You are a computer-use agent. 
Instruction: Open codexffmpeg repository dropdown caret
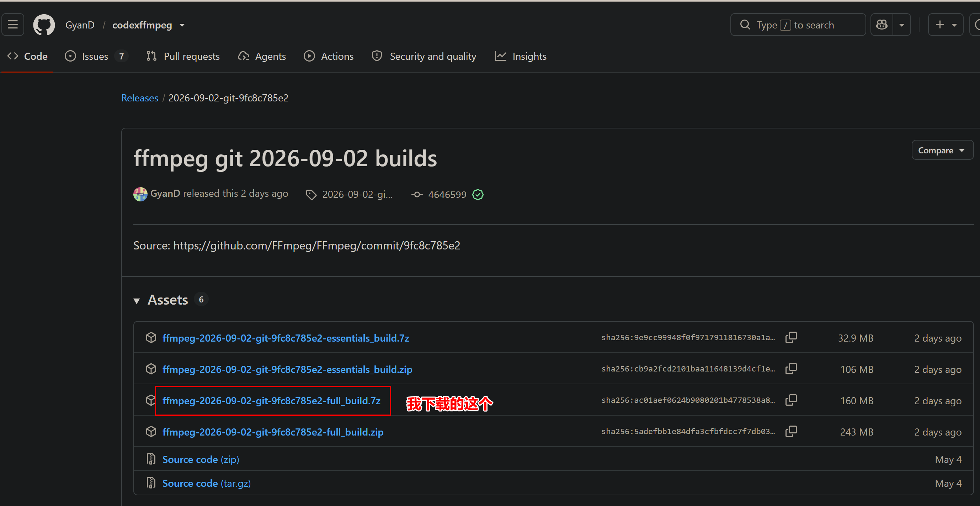(182, 25)
